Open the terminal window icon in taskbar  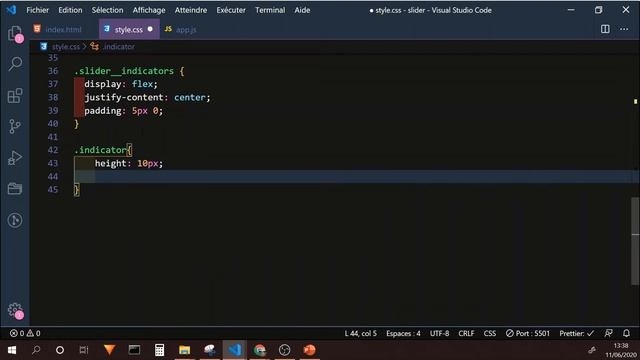[x=134, y=350]
